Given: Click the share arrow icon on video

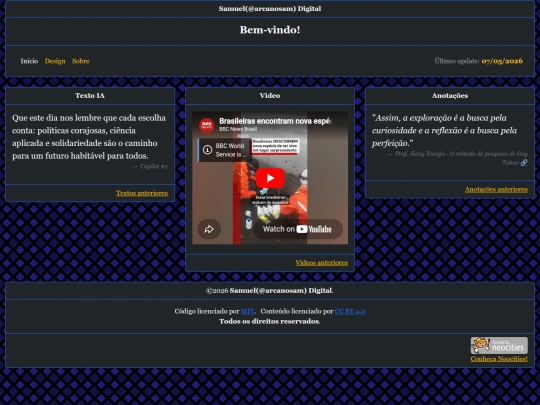Looking at the screenshot, I should coord(209,229).
